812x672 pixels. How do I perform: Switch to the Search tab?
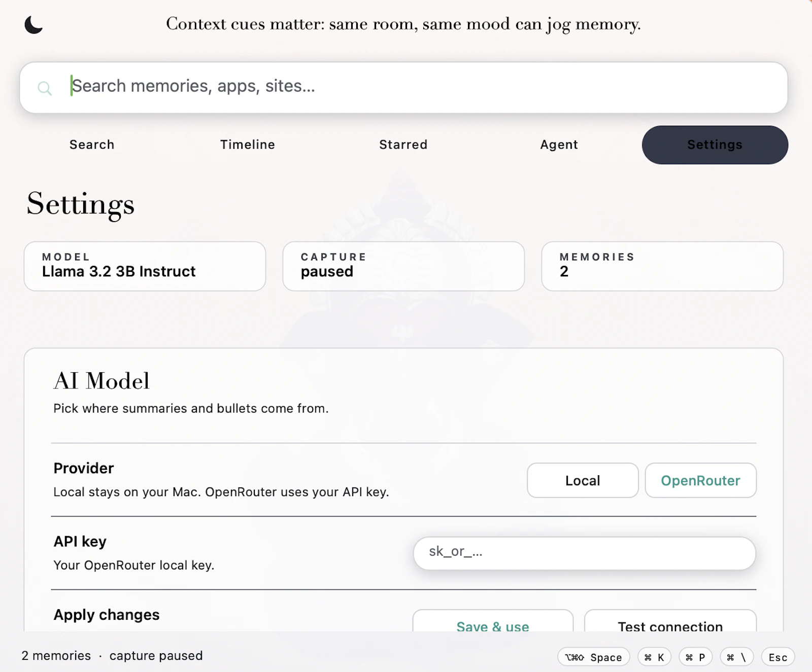[x=92, y=145]
